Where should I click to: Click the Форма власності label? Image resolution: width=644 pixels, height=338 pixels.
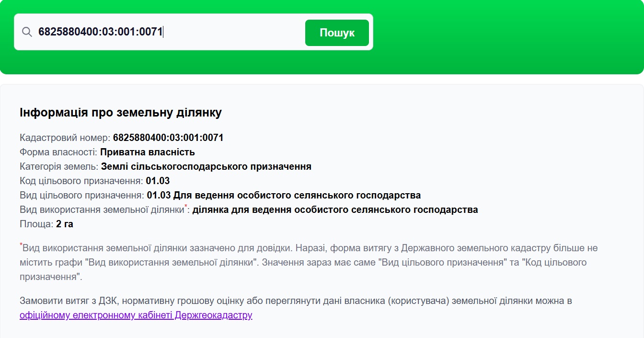58,152
